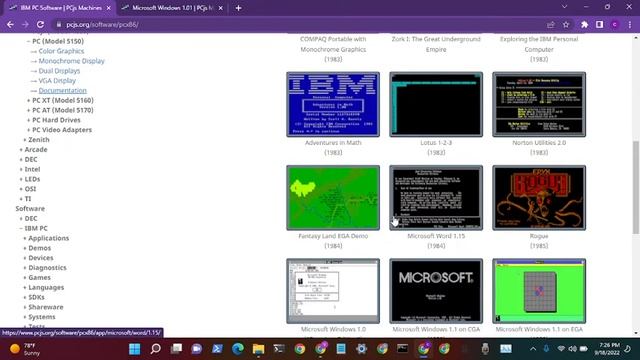Open the Dual Displays link

tap(59, 71)
